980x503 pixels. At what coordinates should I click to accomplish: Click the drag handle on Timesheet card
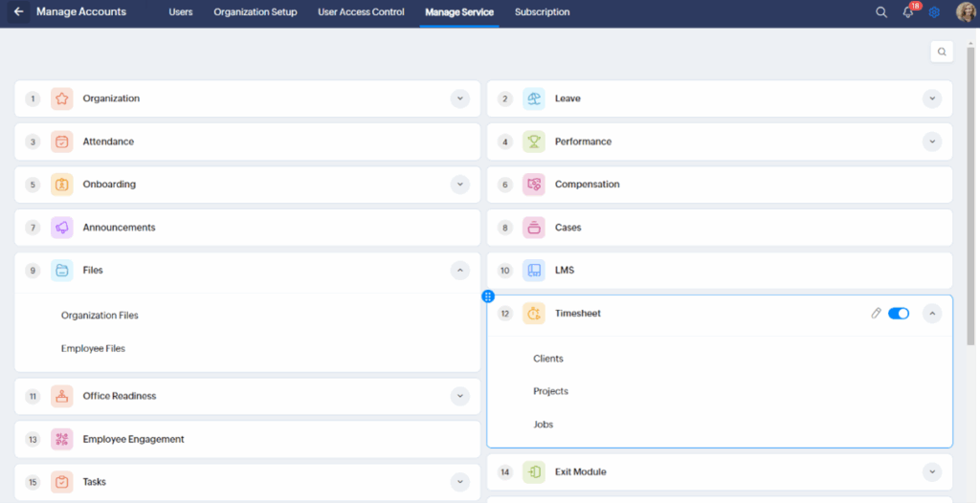point(488,296)
